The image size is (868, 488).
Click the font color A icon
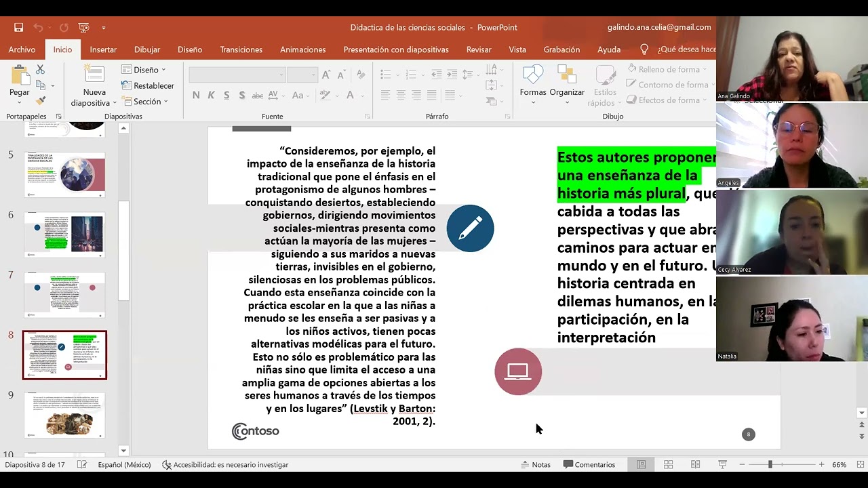[x=351, y=96]
